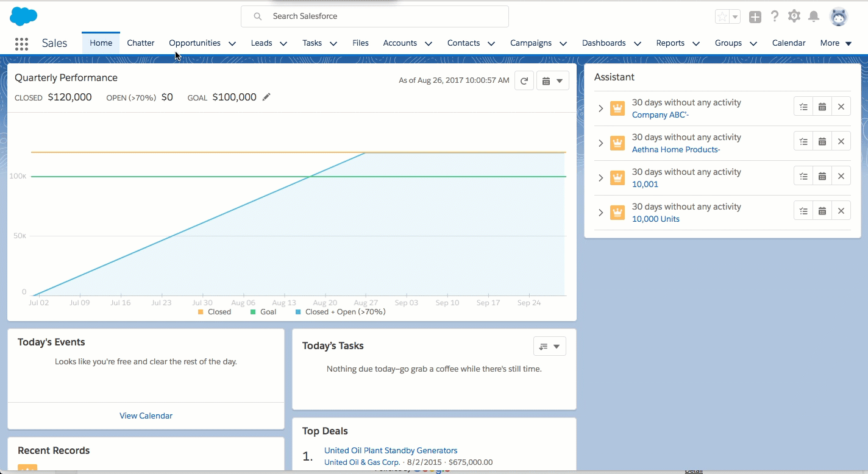
Task: Open the Company ABC'- link
Action: [660, 115]
